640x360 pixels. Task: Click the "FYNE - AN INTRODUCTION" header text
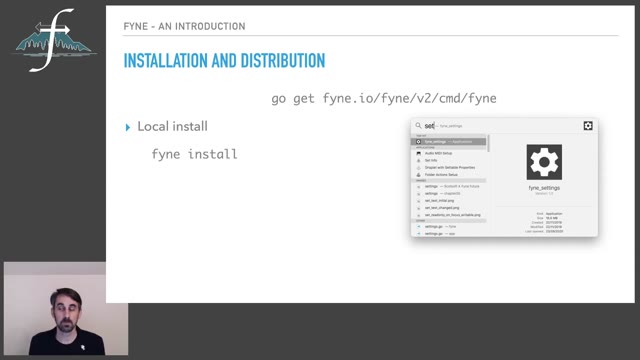point(184,27)
